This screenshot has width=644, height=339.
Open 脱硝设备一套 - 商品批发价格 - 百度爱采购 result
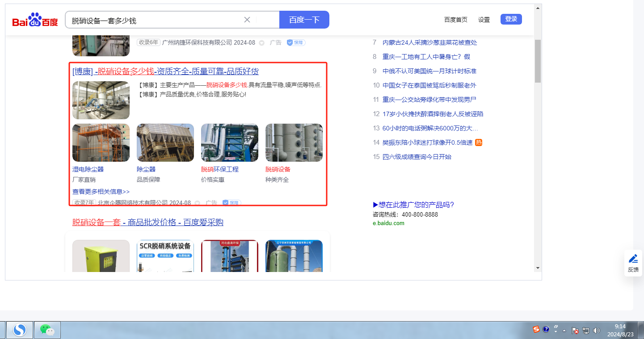[x=148, y=222]
